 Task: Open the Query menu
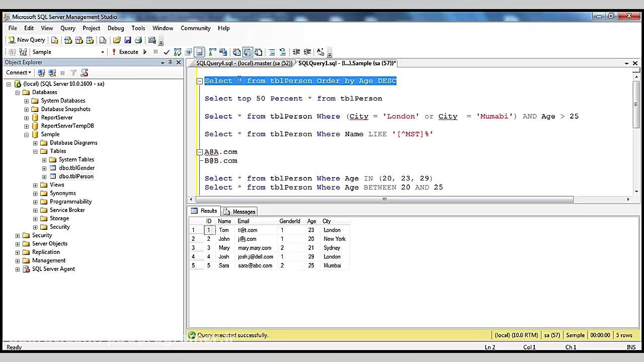point(67,28)
